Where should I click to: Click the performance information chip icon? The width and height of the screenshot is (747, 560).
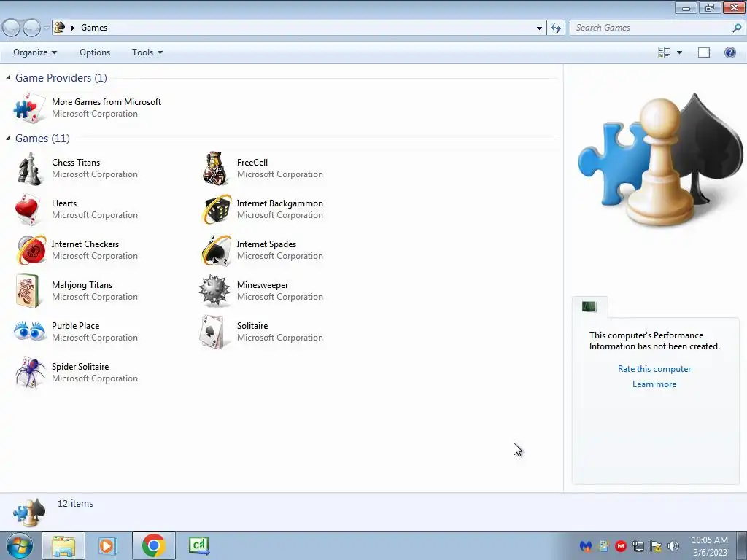[x=589, y=306]
